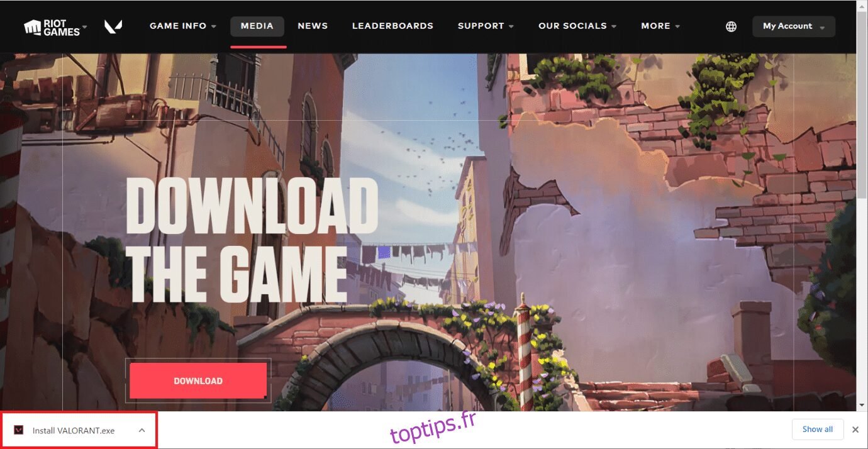Select the Media tab
The height and width of the screenshot is (449, 868).
257,26
